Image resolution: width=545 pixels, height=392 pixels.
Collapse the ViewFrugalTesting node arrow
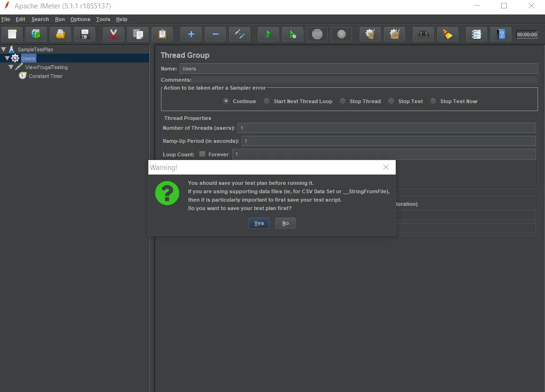coord(11,67)
